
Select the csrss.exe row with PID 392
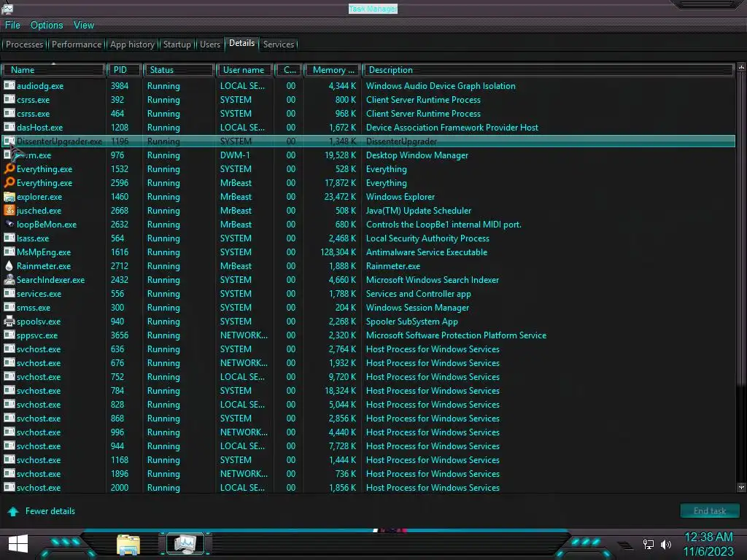pos(368,99)
